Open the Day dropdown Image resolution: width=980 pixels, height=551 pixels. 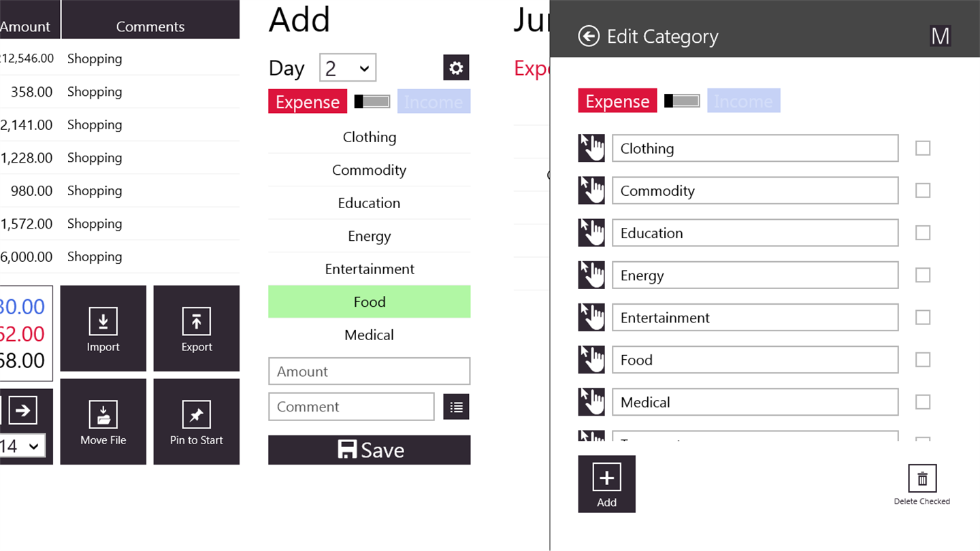(x=347, y=68)
